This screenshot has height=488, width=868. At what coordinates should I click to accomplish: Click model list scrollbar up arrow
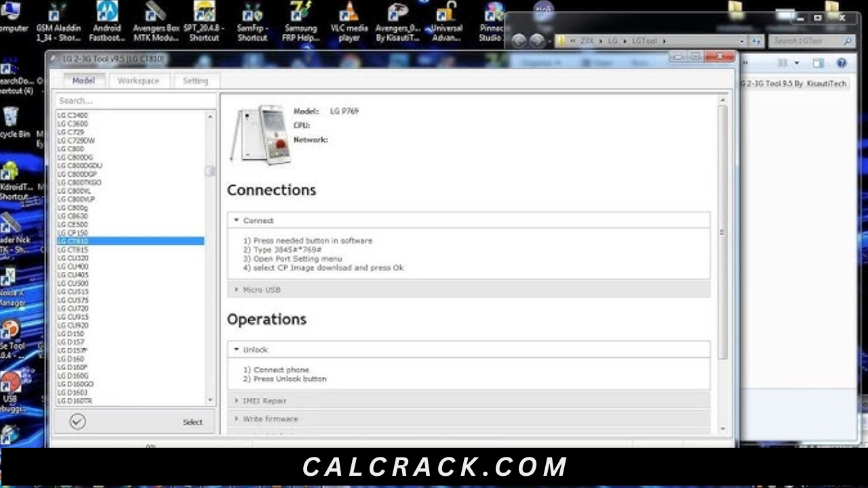[210, 117]
